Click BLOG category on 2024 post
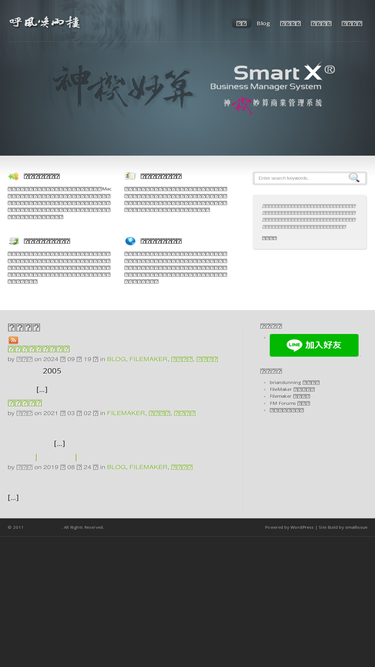Screen dimensions: 375x667 (116, 359)
